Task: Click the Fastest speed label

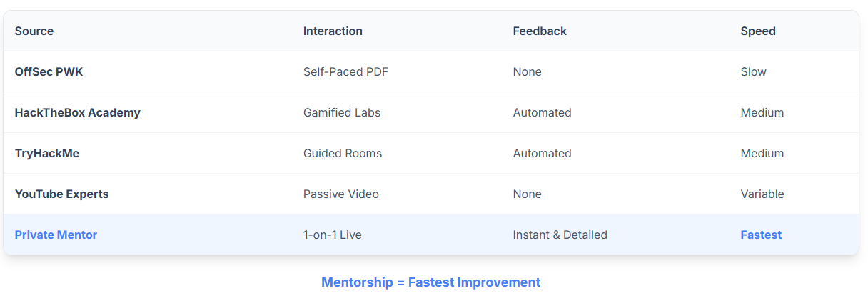Action: [761, 235]
